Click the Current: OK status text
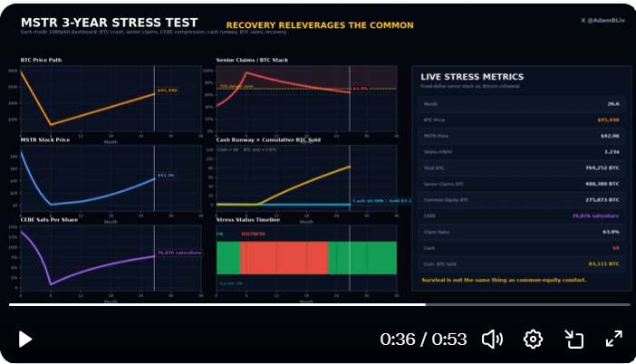636x364 pixels. pyautogui.click(x=231, y=283)
